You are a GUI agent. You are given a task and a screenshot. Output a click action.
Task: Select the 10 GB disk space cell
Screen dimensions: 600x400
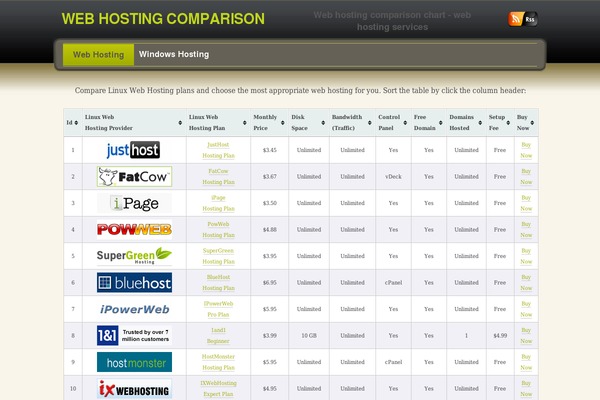point(309,335)
